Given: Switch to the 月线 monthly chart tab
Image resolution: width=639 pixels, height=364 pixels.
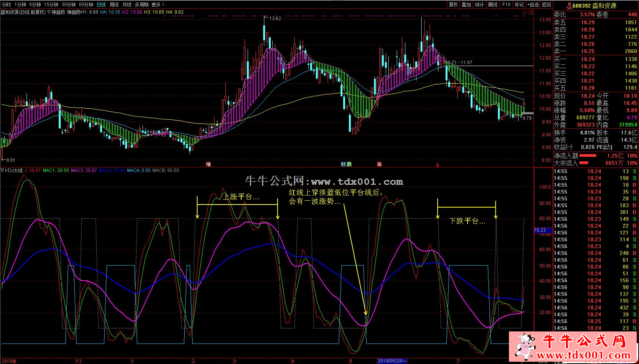Looking at the screenshot, I should (x=127, y=5).
